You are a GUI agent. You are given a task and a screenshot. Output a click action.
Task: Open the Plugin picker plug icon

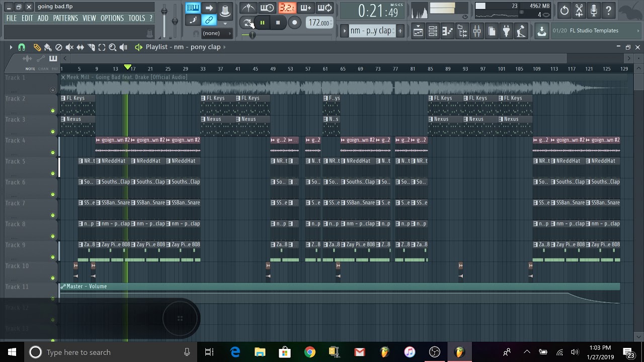pos(506,31)
